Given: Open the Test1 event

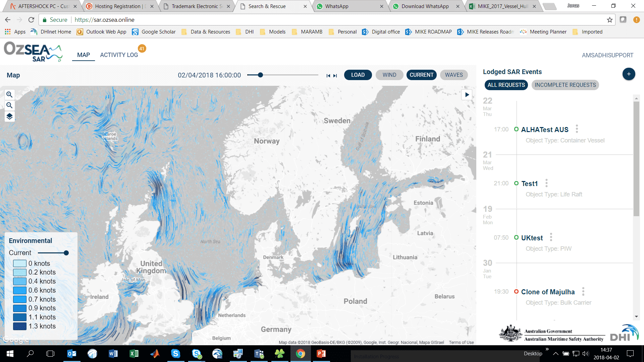Looking at the screenshot, I should tap(529, 184).
